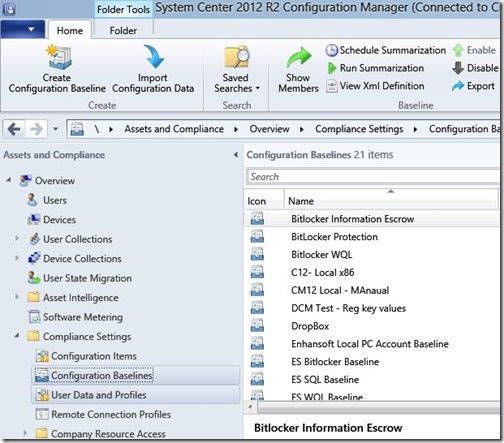Click Overview in the breadcrumb path
504x443 pixels.
(x=269, y=129)
